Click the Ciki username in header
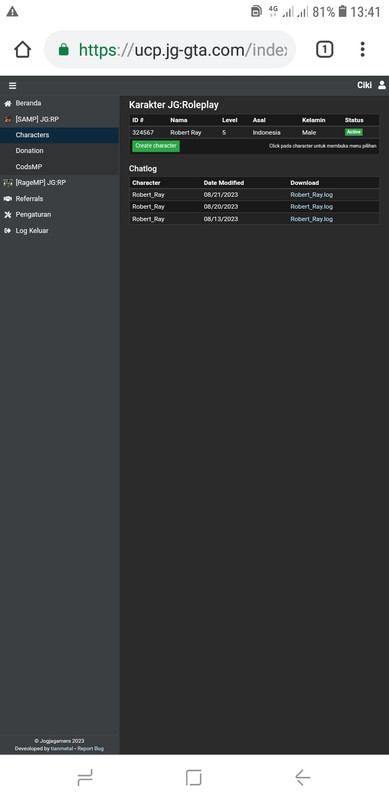Screen dimensions: 389x800 (364, 85)
